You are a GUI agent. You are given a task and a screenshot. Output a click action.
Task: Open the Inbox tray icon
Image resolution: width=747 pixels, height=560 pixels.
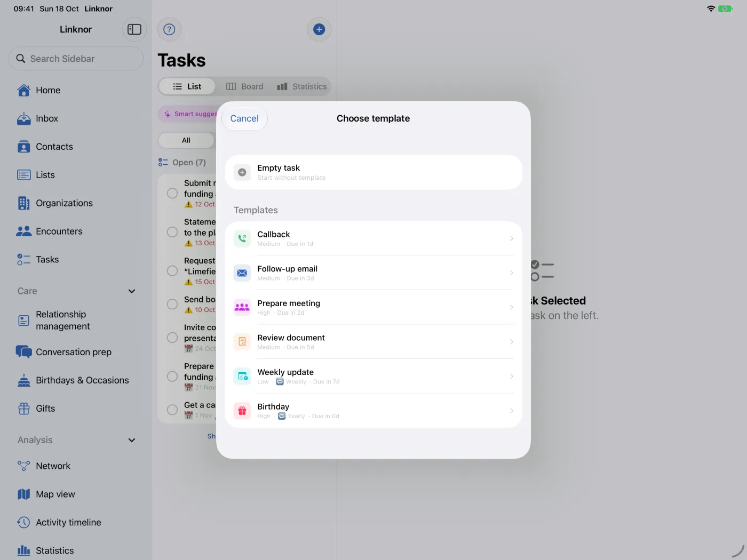[24, 118]
